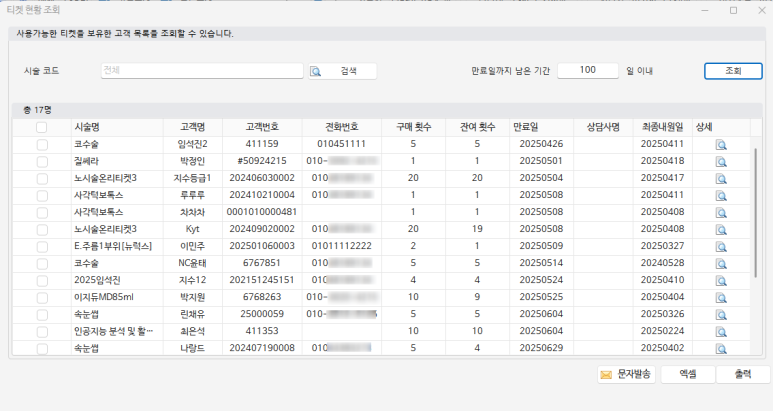Select expiry date 20250426

(541, 144)
